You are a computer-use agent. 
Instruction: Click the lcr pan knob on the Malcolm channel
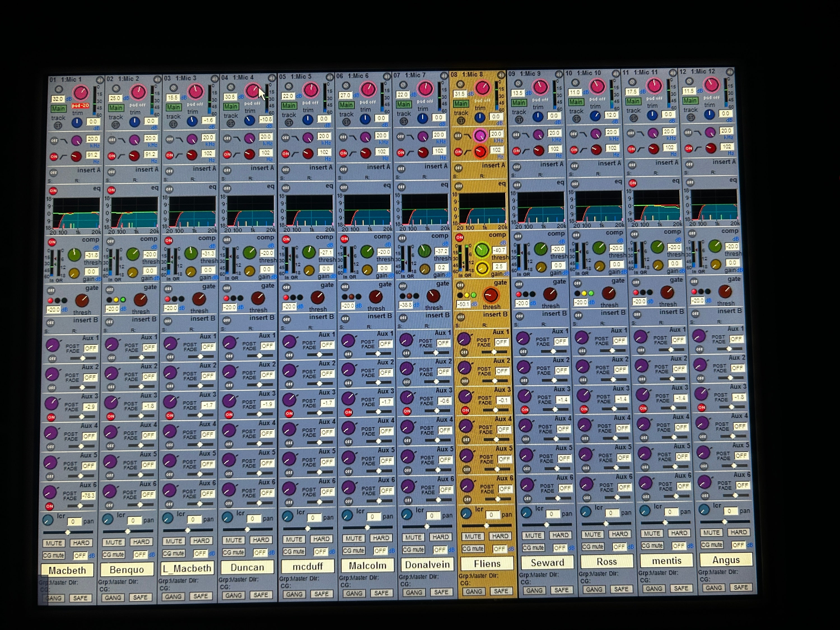(x=347, y=515)
